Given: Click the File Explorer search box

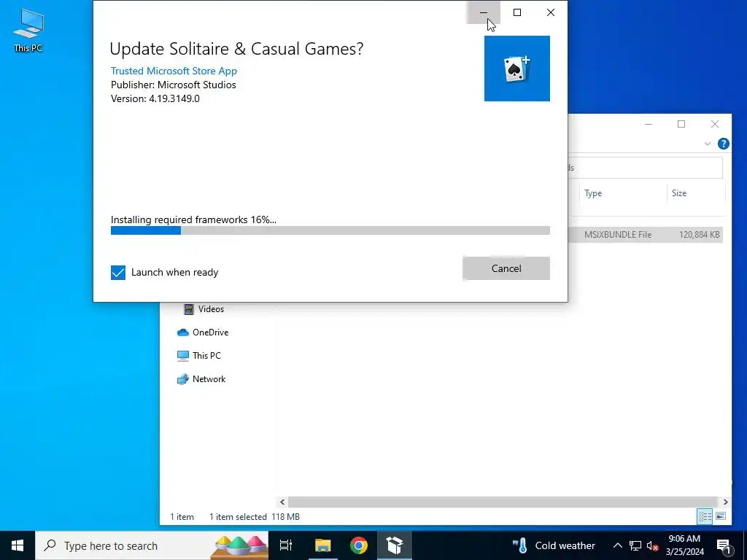Looking at the screenshot, I should pos(646,168).
